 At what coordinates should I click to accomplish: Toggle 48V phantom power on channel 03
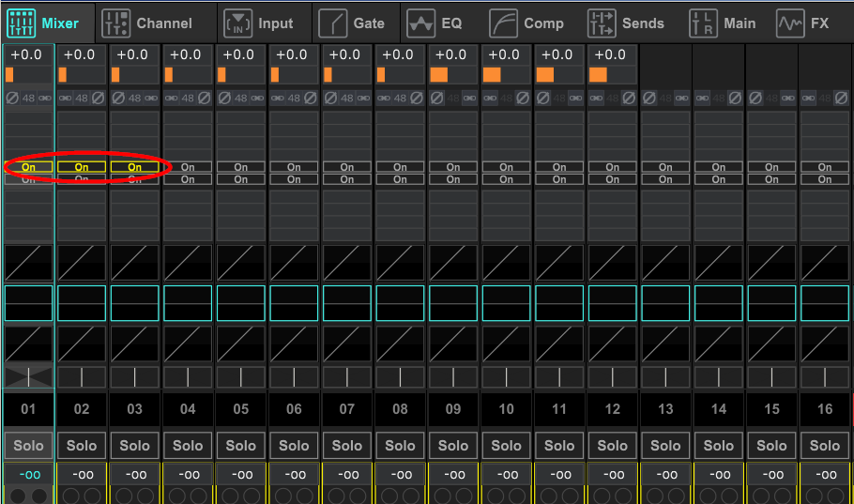(x=134, y=98)
